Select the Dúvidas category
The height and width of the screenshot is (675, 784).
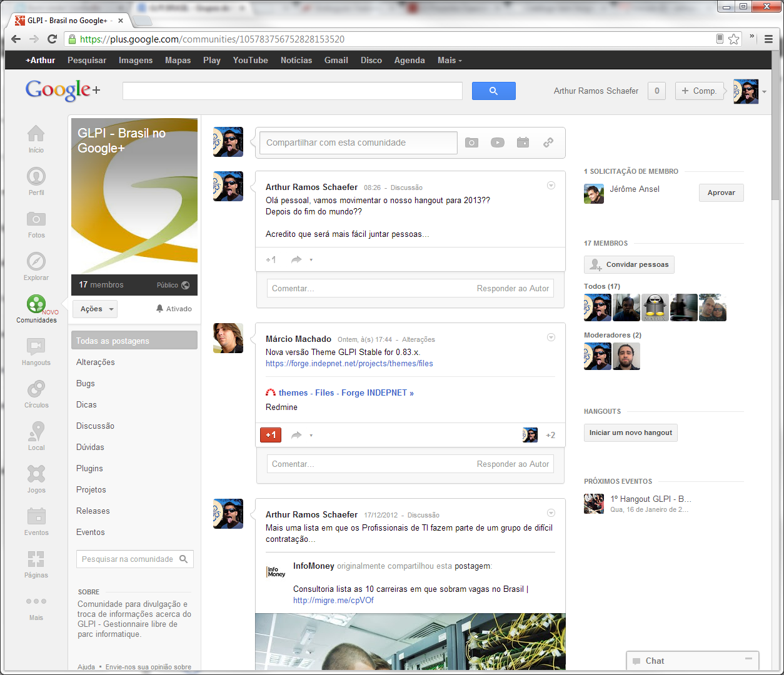(90, 447)
